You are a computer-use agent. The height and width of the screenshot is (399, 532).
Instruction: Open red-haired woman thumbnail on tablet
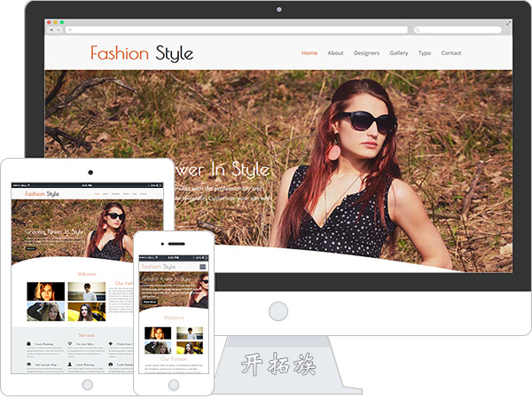(x=46, y=292)
